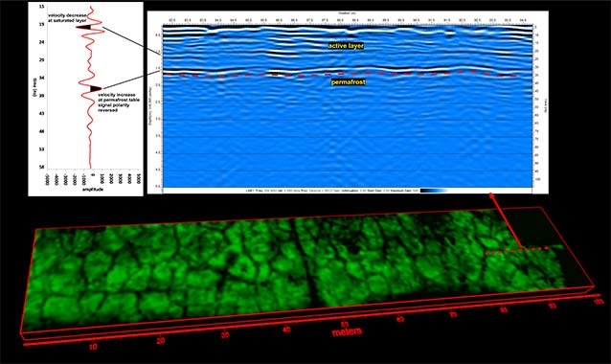The width and height of the screenshot is (611, 364).
Task: Click the red dashed permafrost table line in radargram
Action: pyautogui.click(x=339, y=74)
